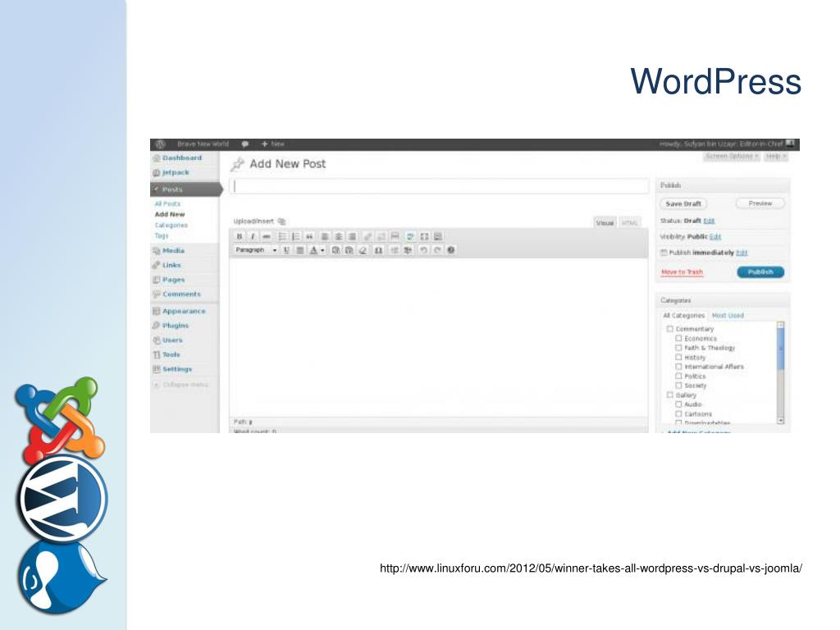Click the blue Publish button
Viewport: 840px width, 630px height.
coord(760,272)
